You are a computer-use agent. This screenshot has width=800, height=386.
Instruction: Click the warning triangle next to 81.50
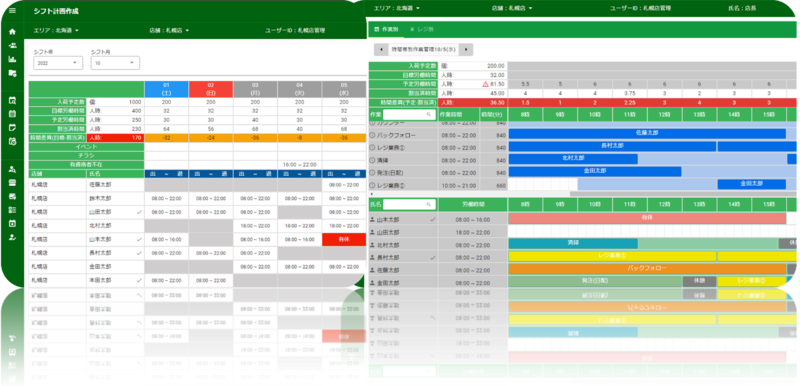(486, 84)
